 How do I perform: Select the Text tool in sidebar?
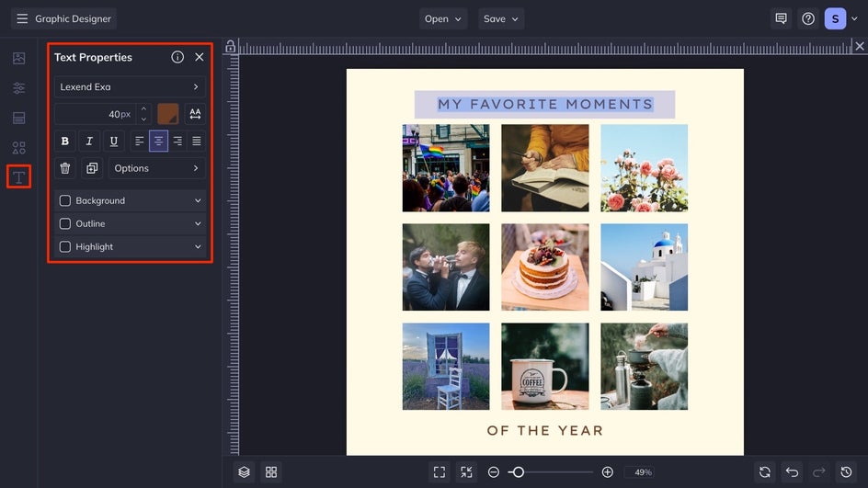[18, 176]
